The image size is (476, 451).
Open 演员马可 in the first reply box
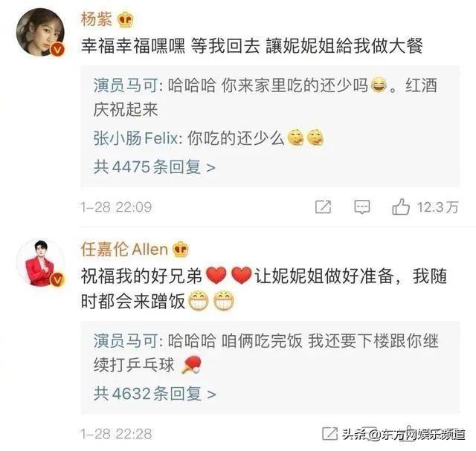coord(125,85)
